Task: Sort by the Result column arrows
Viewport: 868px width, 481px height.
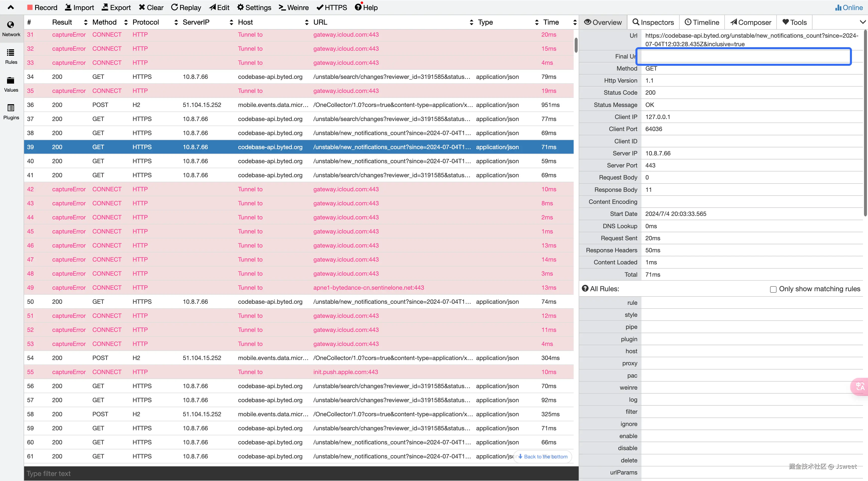Action: (x=86, y=22)
